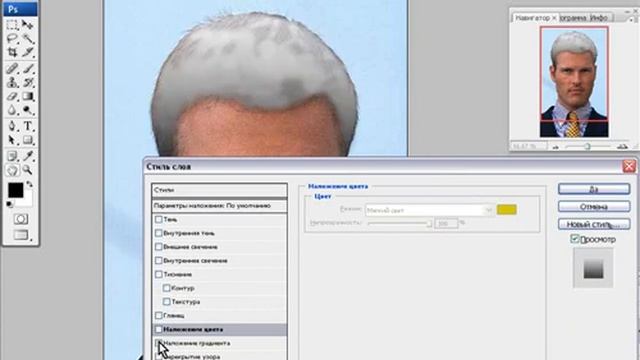Image resolution: width=640 pixels, height=360 pixels.
Task: Swap foreground and background colors
Action: click(x=29, y=184)
